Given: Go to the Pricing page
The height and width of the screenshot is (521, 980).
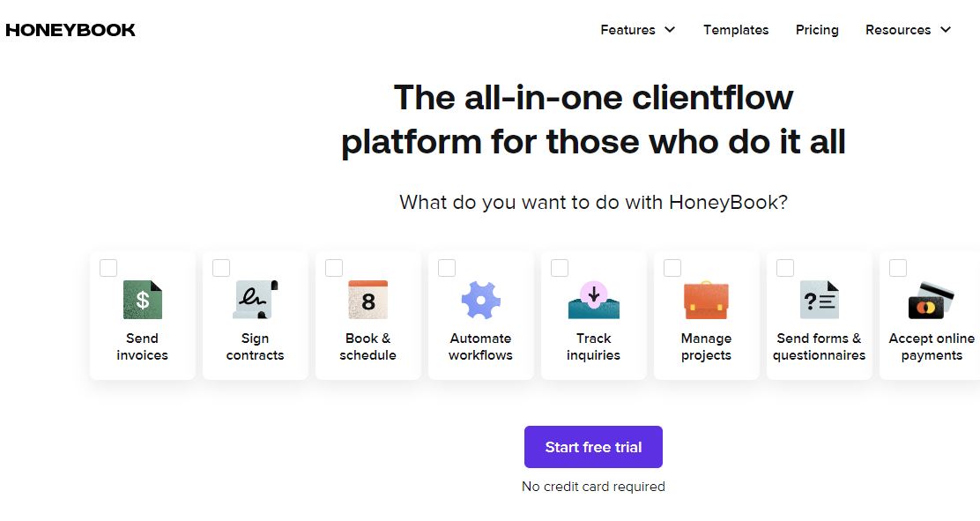Looking at the screenshot, I should pos(817,29).
